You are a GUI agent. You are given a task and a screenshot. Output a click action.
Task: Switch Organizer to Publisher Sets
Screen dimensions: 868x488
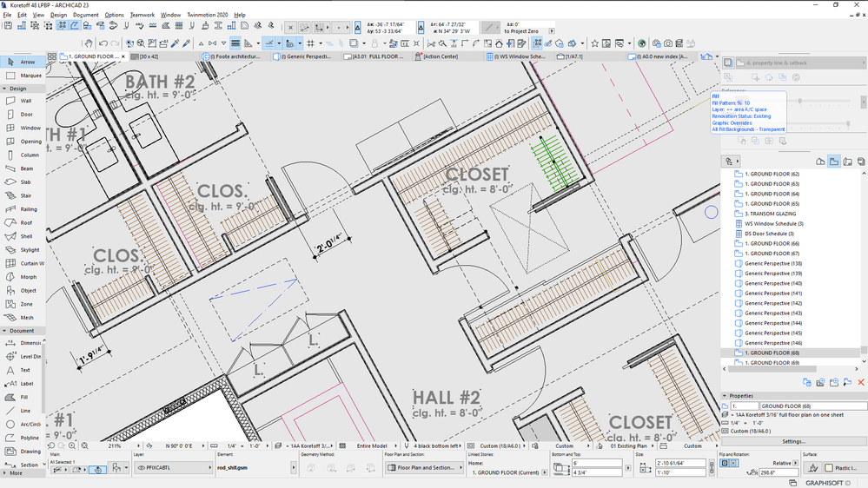[x=861, y=162]
